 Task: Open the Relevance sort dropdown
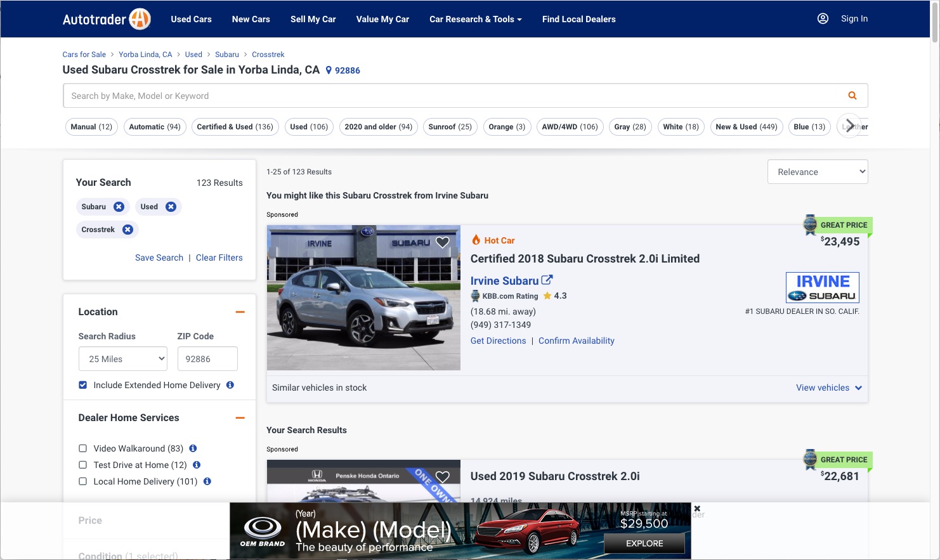point(818,172)
